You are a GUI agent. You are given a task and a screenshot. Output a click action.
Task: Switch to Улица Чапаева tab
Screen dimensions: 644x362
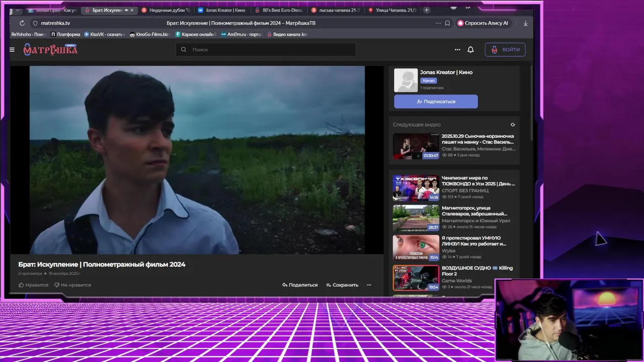tap(392, 10)
